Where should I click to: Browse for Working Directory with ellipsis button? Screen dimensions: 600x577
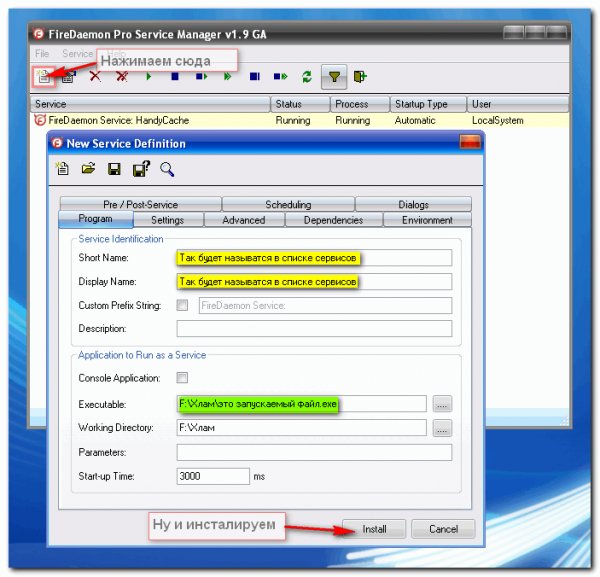pos(442,428)
